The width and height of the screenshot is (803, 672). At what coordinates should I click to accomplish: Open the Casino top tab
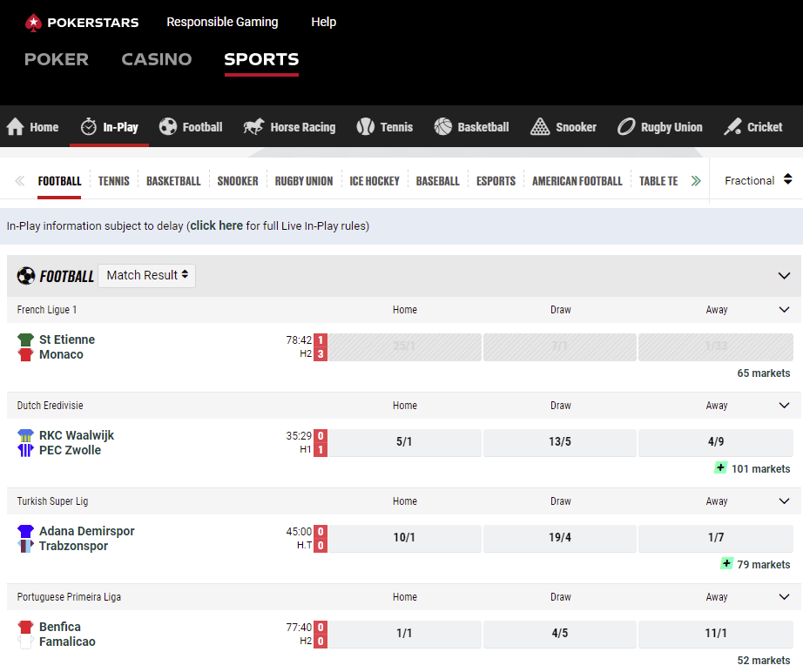coord(156,59)
